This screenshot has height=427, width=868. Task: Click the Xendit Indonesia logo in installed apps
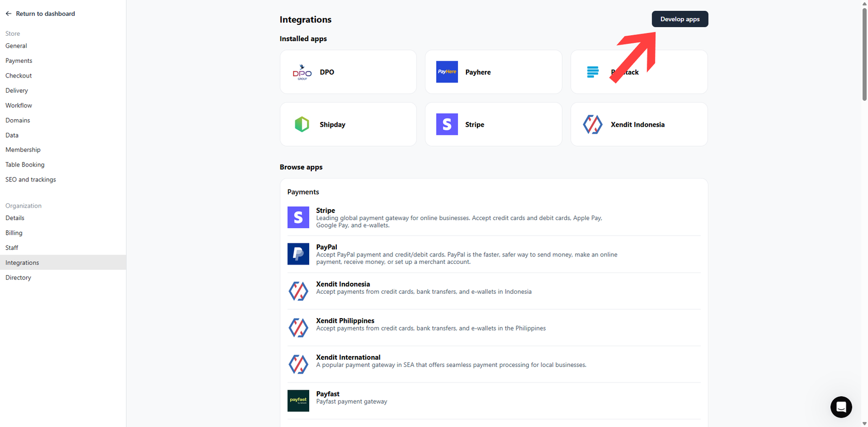[592, 124]
